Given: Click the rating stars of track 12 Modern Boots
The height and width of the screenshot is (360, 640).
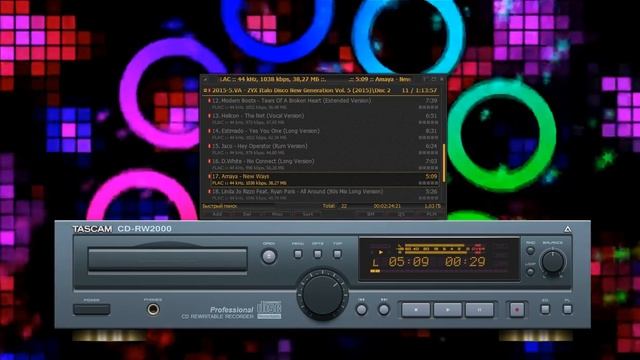Looking at the screenshot, I should pyautogui.click(x=428, y=107).
